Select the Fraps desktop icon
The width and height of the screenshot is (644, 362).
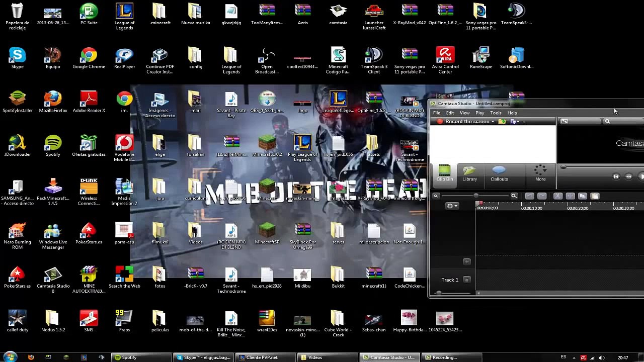coord(124,322)
